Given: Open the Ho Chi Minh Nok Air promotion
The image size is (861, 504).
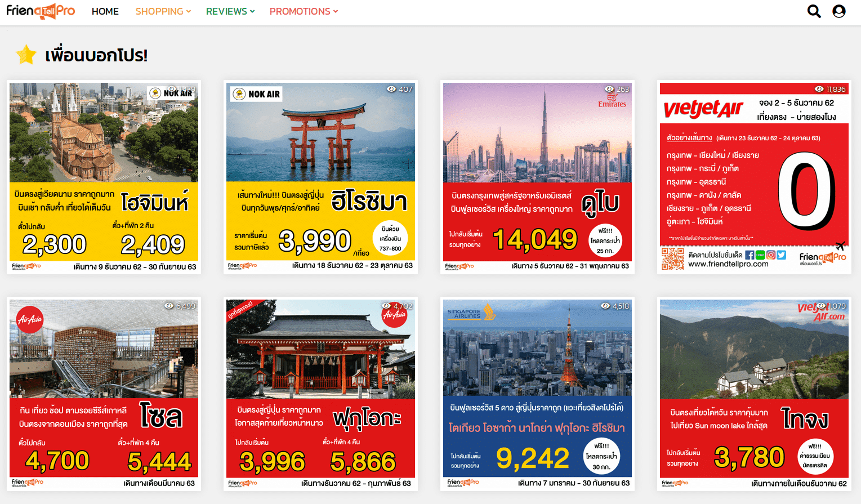Looking at the screenshot, I should pyautogui.click(x=104, y=177).
